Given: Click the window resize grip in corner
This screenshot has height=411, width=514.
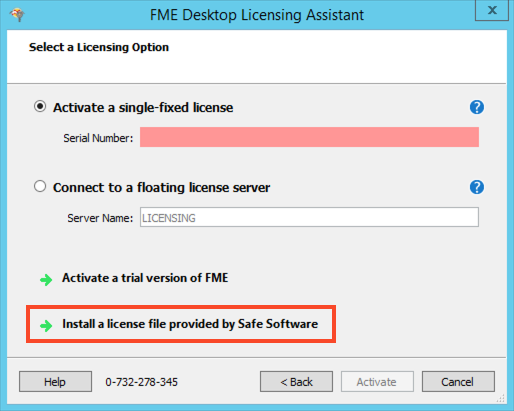Looking at the screenshot, I should (501, 398).
